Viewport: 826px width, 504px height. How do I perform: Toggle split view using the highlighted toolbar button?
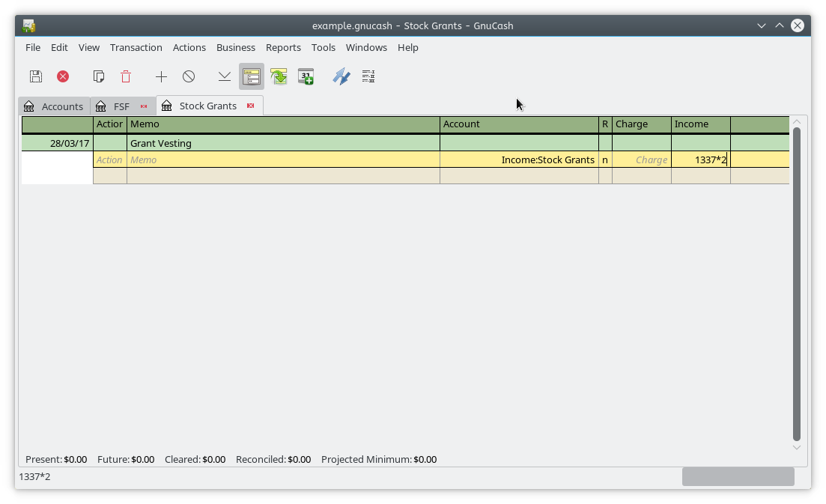252,76
